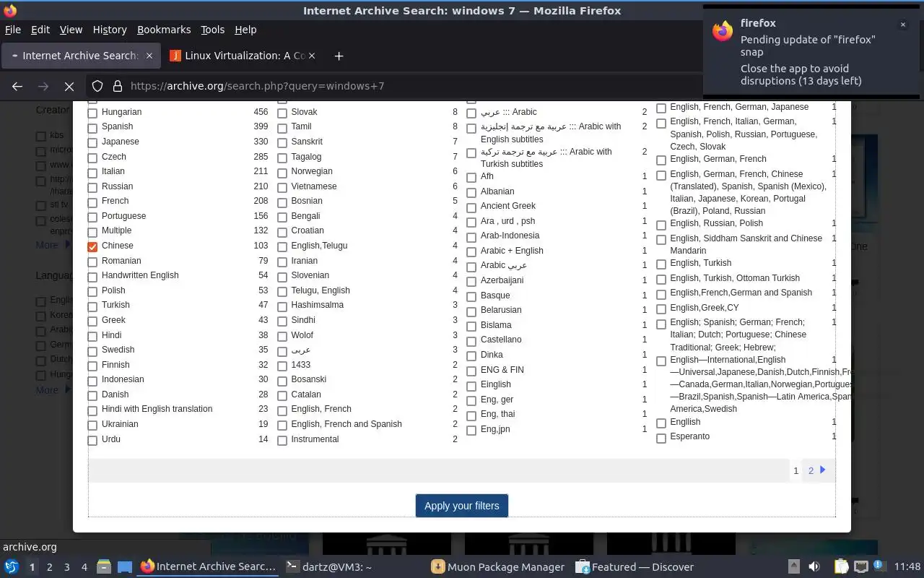The height and width of the screenshot is (578, 924).
Task: Open the Bookmarks menu
Action: pos(164,30)
